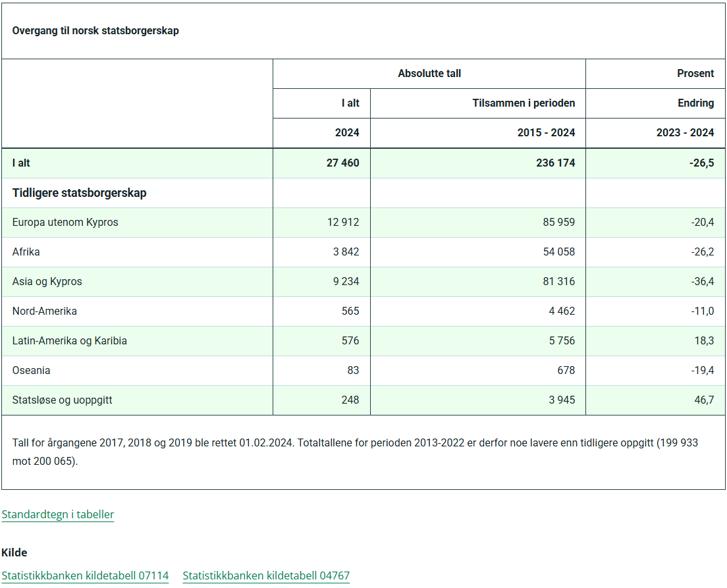Click the Statsløse og uoppgitt row label
This screenshot has height=588, width=727.
tap(62, 400)
